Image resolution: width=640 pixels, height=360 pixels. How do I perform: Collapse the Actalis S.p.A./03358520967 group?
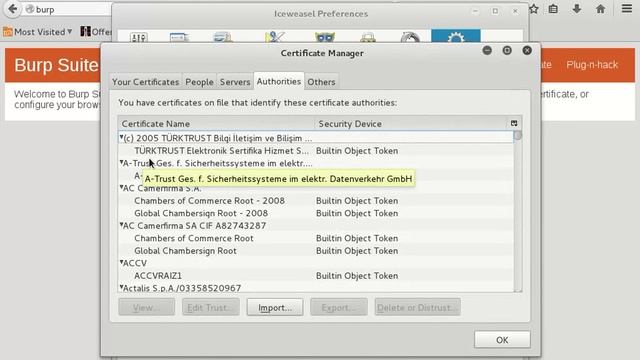[x=121, y=287]
